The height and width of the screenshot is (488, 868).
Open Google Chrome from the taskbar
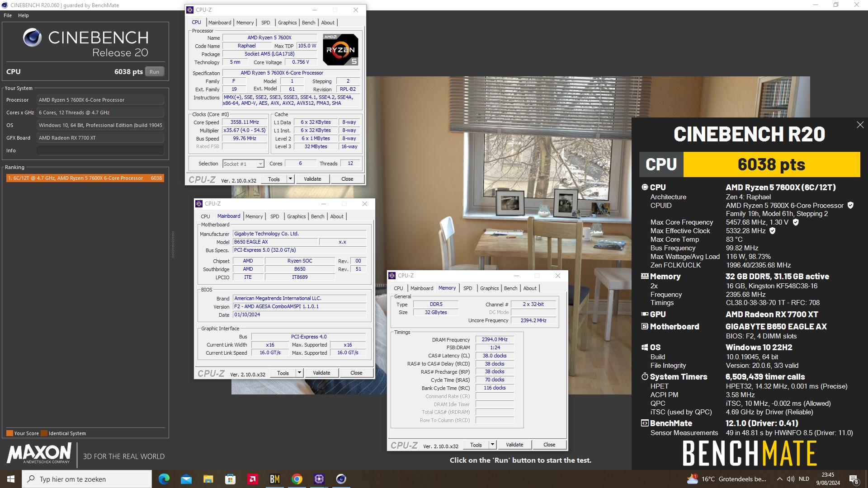pos(297,479)
